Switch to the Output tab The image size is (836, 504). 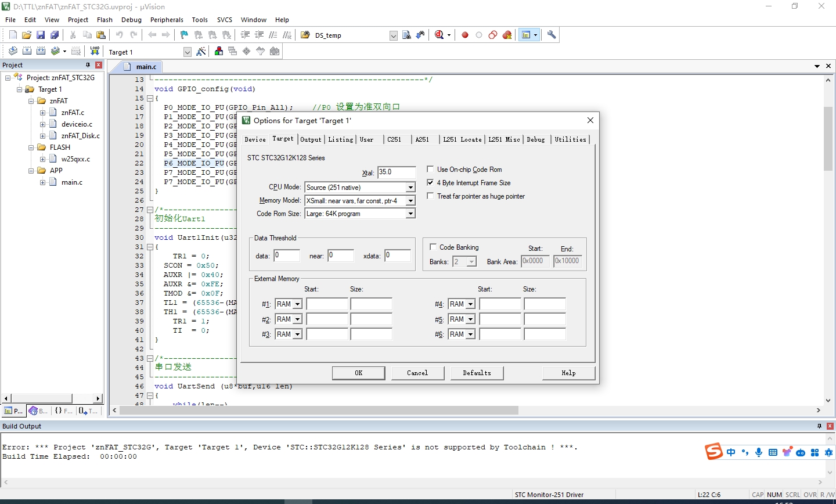(x=311, y=139)
